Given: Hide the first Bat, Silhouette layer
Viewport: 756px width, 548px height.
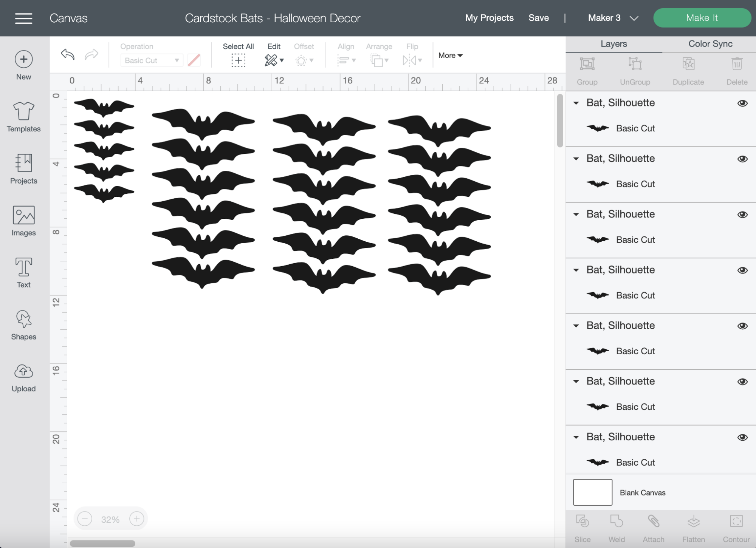Looking at the screenshot, I should (742, 103).
